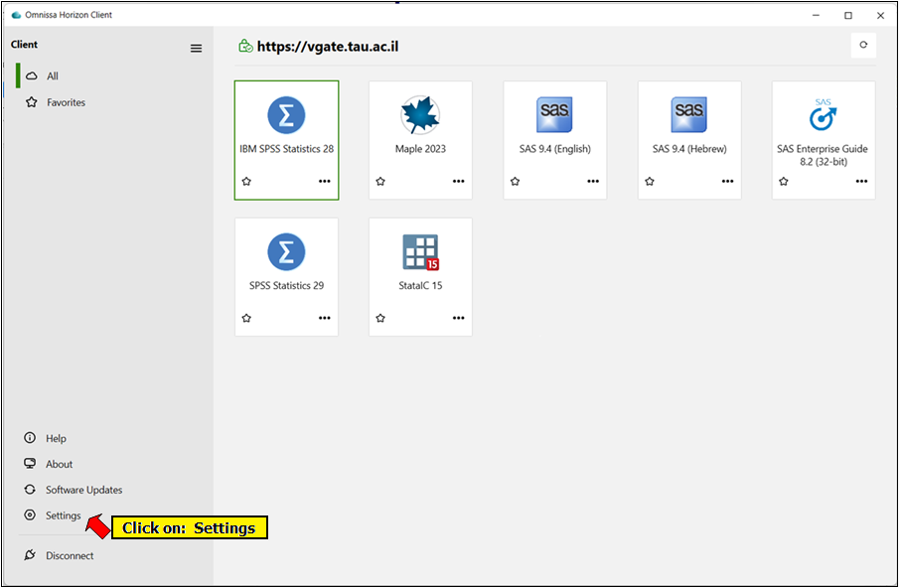Add SAS 9.4 (Hebrew) to favorites
This screenshot has height=588, width=899.
[649, 181]
